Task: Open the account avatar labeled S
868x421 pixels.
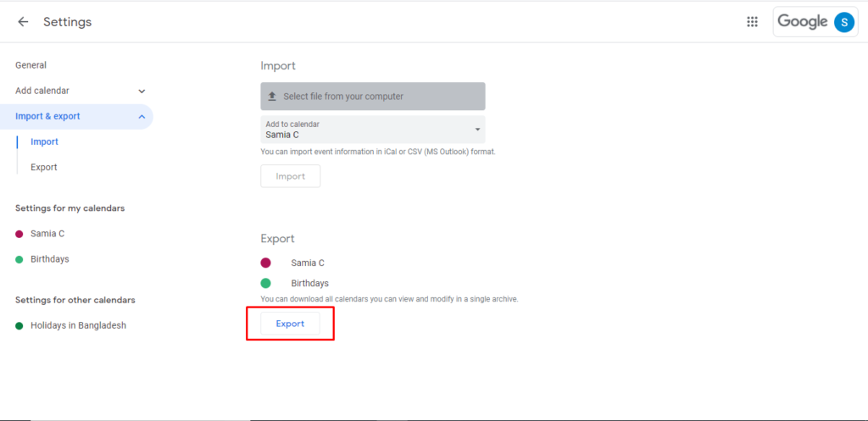Action: pyautogui.click(x=843, y=21)
